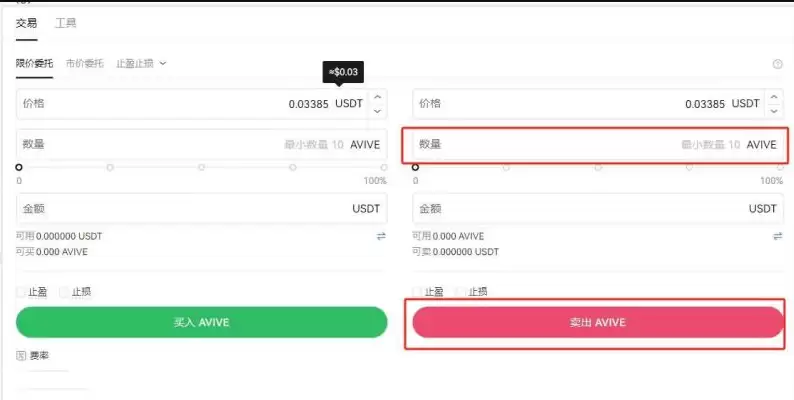Screen dimensions: 794x400
Task: Increase the sell price with up arrow
Action: [x=774, y=97]
